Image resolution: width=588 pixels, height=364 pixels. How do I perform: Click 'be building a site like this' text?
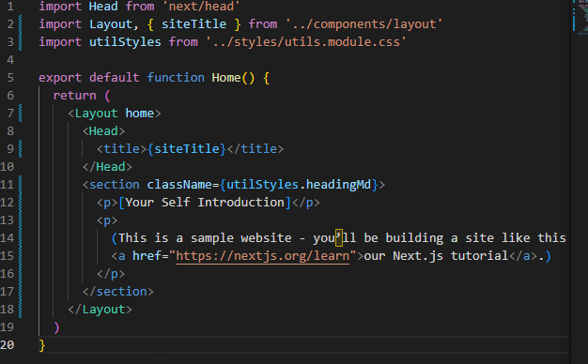[x=465, y=237]
